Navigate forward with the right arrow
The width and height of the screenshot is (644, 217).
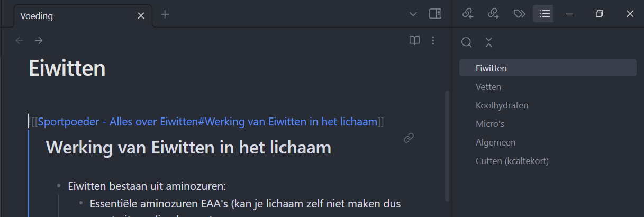click(39, 40)
